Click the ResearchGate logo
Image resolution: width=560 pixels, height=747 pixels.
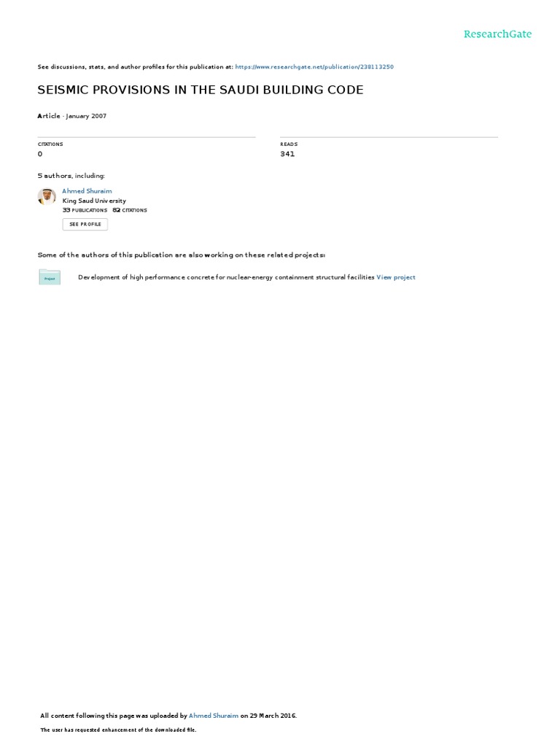[497, 34]
